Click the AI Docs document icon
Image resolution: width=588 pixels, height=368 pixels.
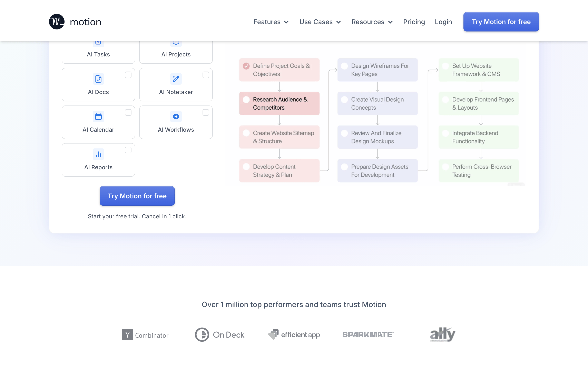98,79
